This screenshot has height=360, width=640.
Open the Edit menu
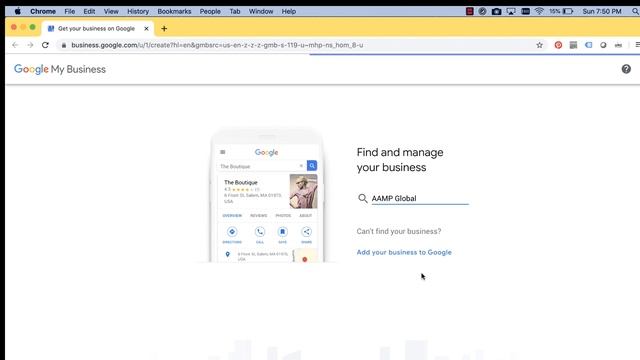pos(89,11)
